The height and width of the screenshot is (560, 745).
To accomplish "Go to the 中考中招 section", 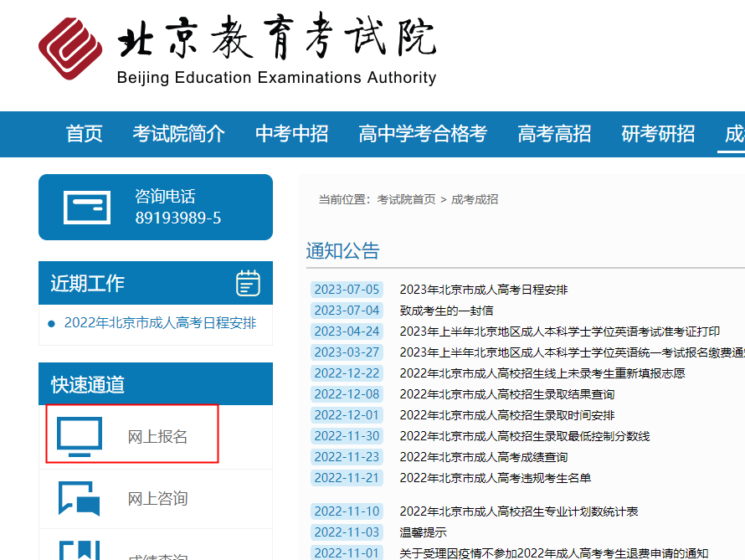I will [291, 134].
